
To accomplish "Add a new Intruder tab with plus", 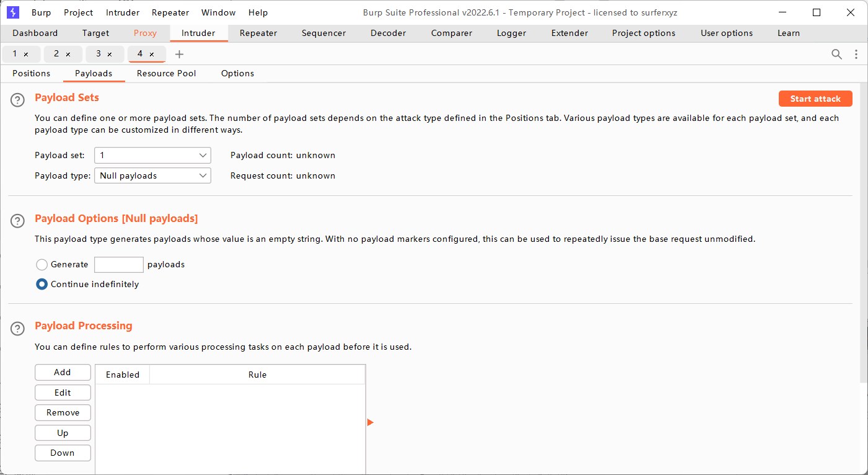I will 180,55.
